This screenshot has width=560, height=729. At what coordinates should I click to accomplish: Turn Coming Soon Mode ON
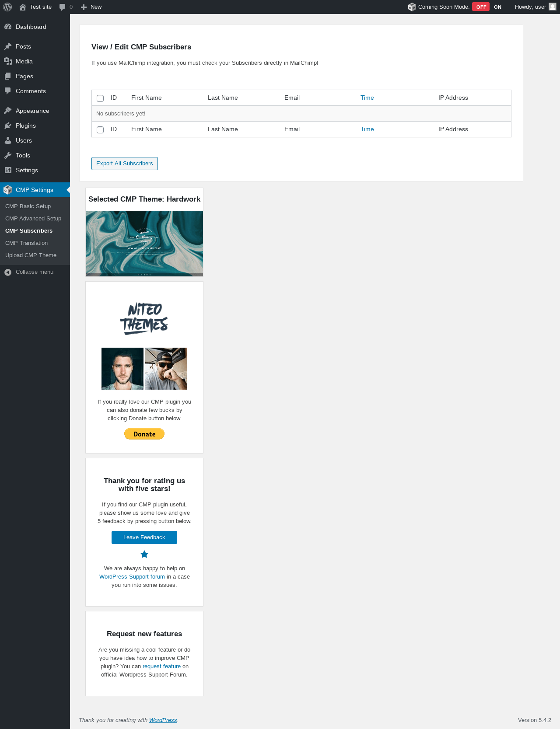tap(497, 7)
